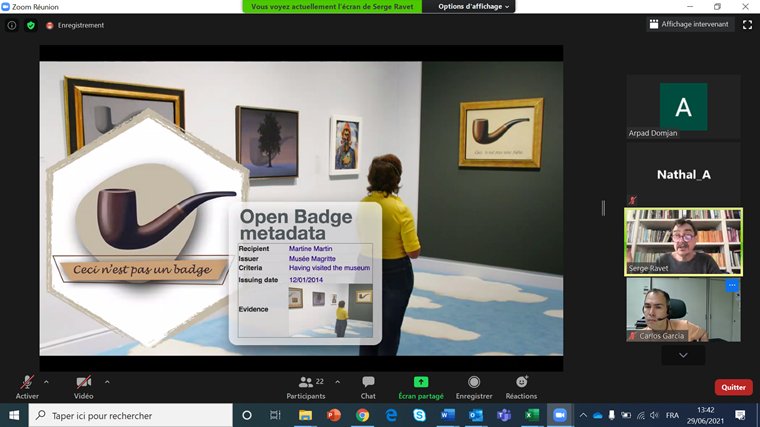760x427 pixels.
Task: Expand audio options arrow next to Activer
Action: [x=46, y=381]
